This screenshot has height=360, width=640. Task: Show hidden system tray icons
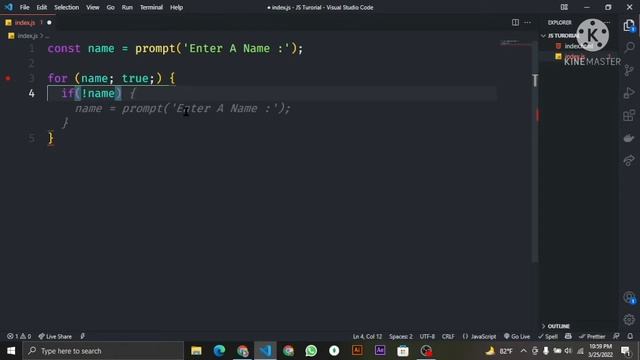tap(524, 351)
